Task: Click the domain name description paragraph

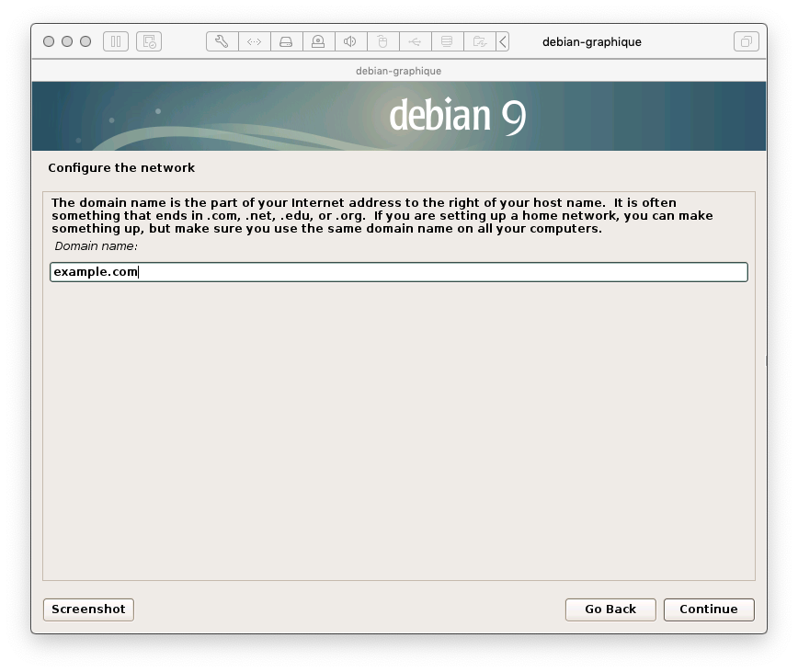Action: point(382,216)
